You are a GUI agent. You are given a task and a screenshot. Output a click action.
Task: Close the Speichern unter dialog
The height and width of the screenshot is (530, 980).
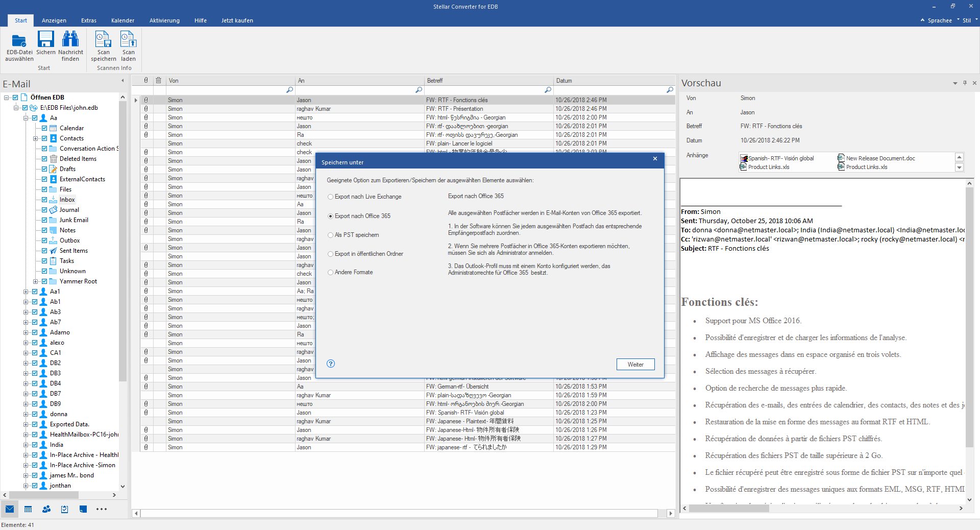tap(655, 159)
